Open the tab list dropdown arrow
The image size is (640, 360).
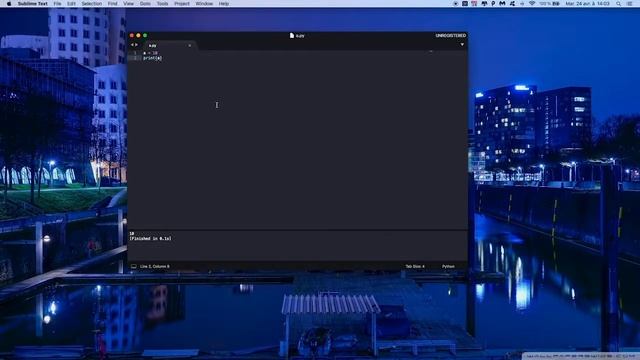[x=462, y=44]
